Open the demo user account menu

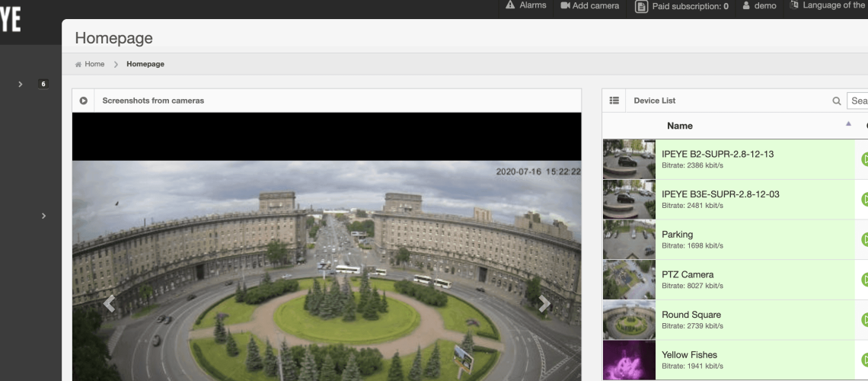759,5
